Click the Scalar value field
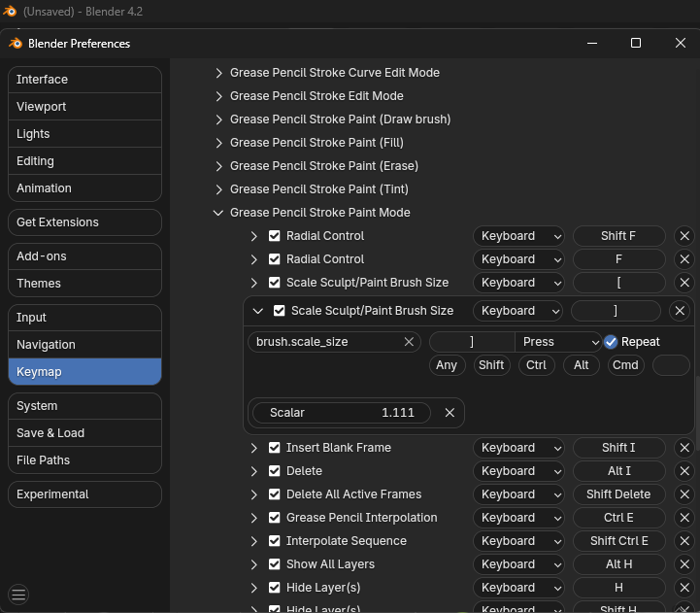700x613 pixels. pyautogui.click(x=343, y=413)
